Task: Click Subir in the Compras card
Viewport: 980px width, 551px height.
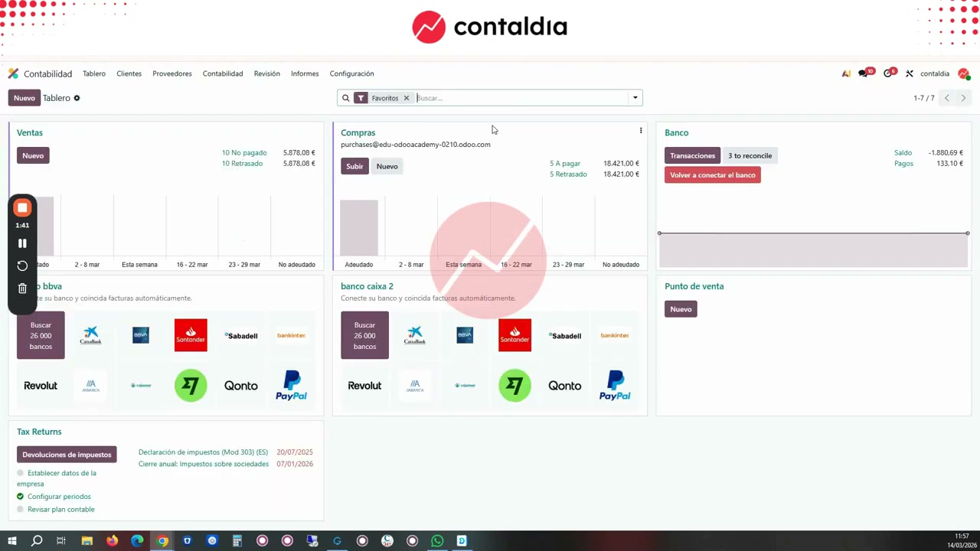Action: 354,166
